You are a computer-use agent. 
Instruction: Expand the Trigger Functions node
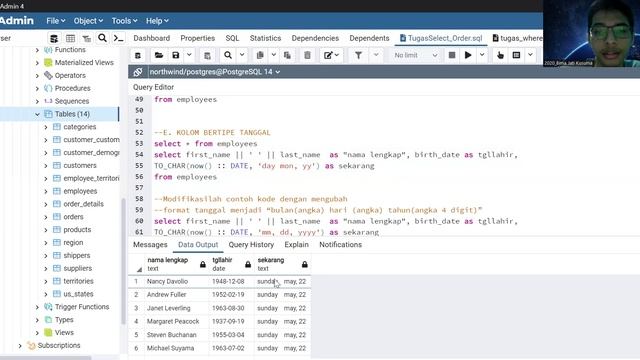coord(37,307)
